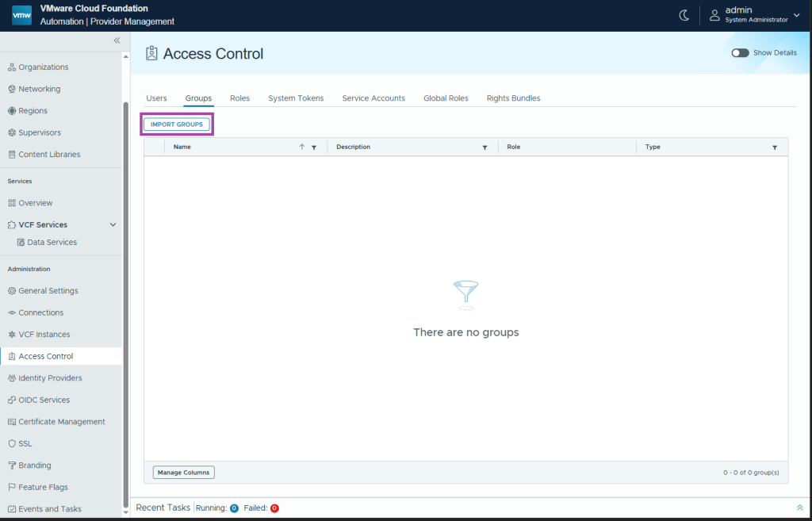Click the sidebar vertical scrollbar

click(125, 301)
